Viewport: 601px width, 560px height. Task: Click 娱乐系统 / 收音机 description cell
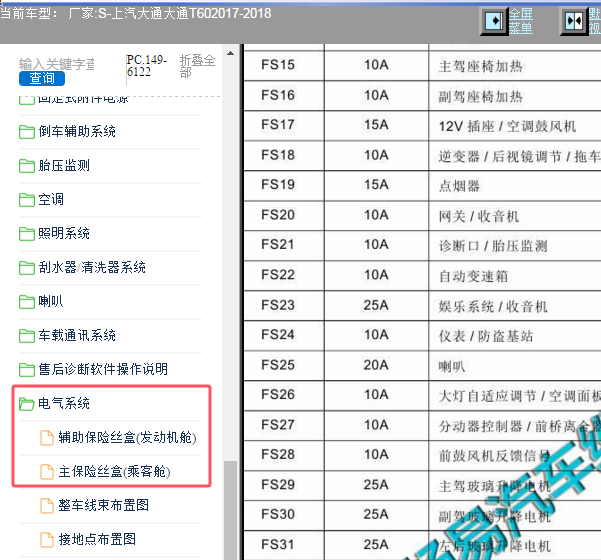point(515,306)
